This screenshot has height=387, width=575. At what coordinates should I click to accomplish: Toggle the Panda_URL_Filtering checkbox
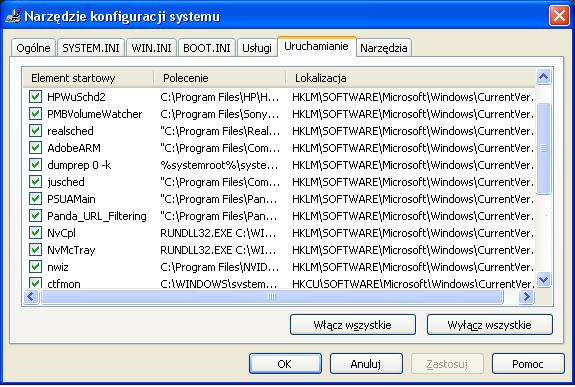click(x=35, y=215)
